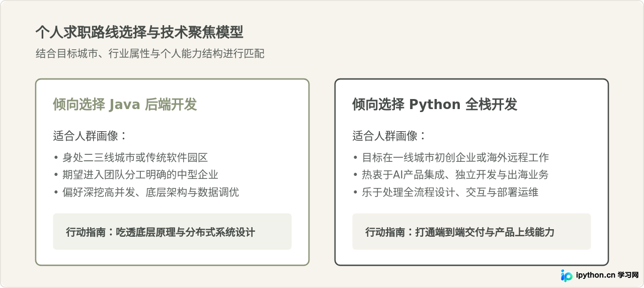Click the title 个人求职路线选择与技术聚焦模型
Viewport: 644px width, 288px height.
(x=139, y=32)
